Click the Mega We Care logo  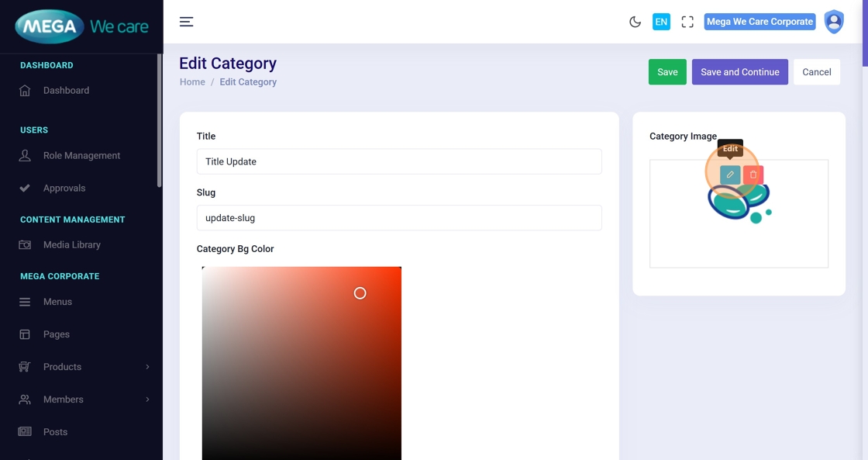(81, 26)
